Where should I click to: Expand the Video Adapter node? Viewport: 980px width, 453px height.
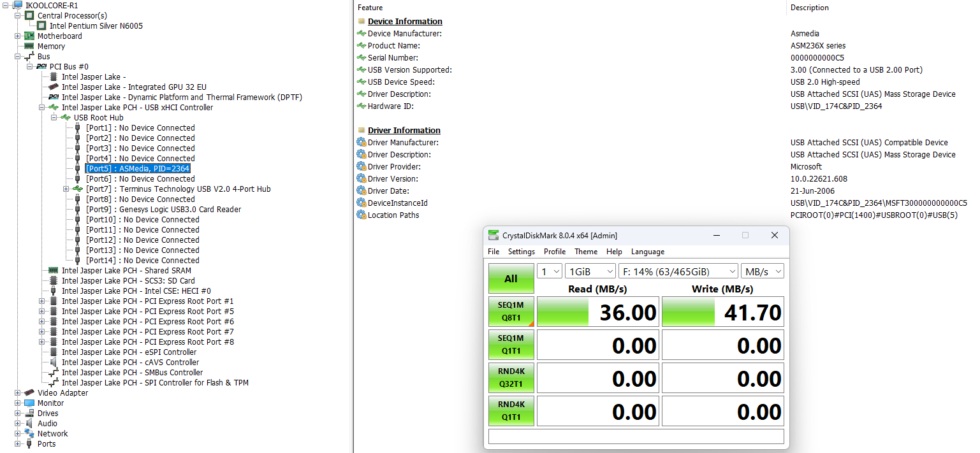18,392
